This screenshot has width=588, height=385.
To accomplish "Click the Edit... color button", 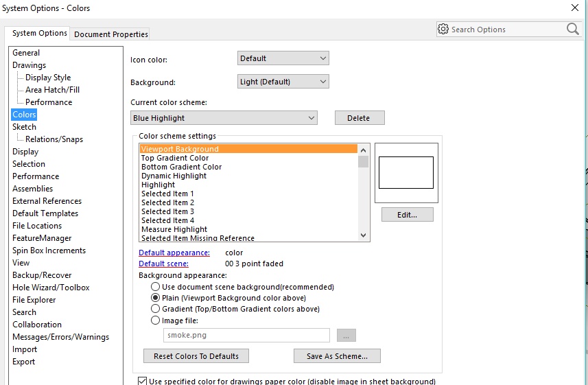I will (x=408, y=215).
